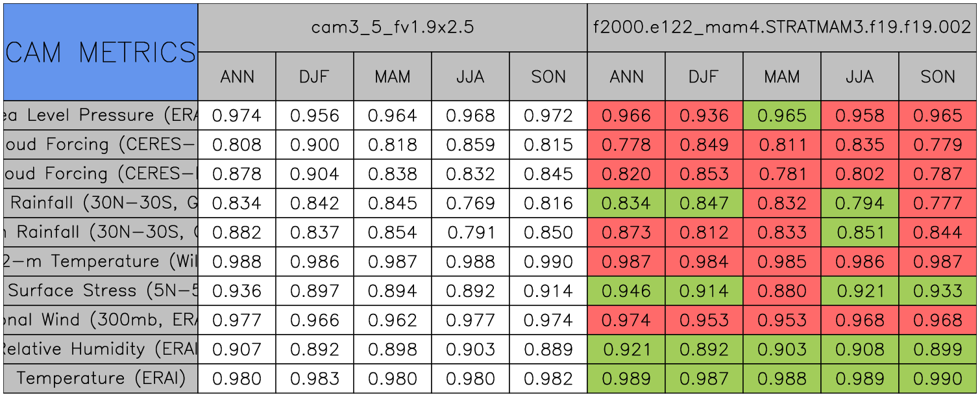The height and width of the screenshot is (397, 980).
Task: Click the Zonal Wind 300mb row label
Action: pos(101,320)
